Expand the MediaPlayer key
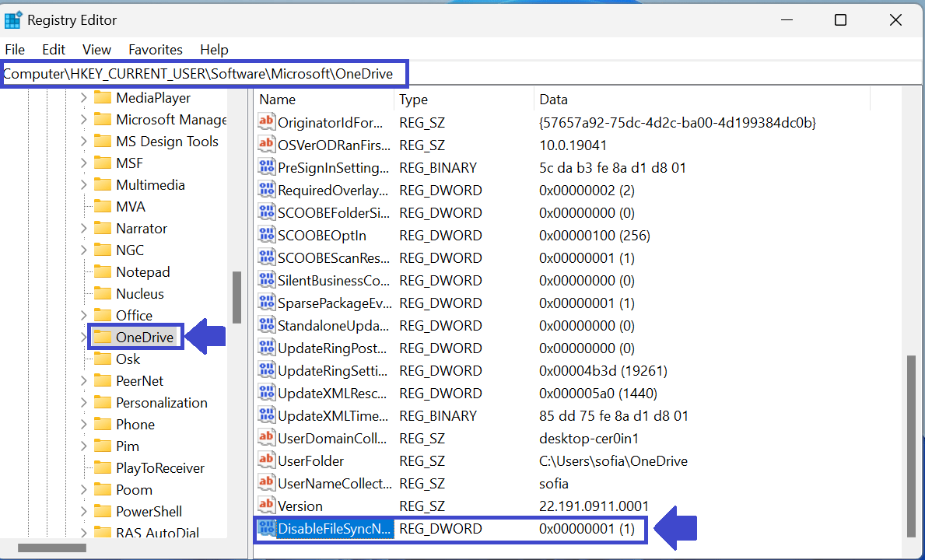Screen dimensions: 925x560 (83, 98)
